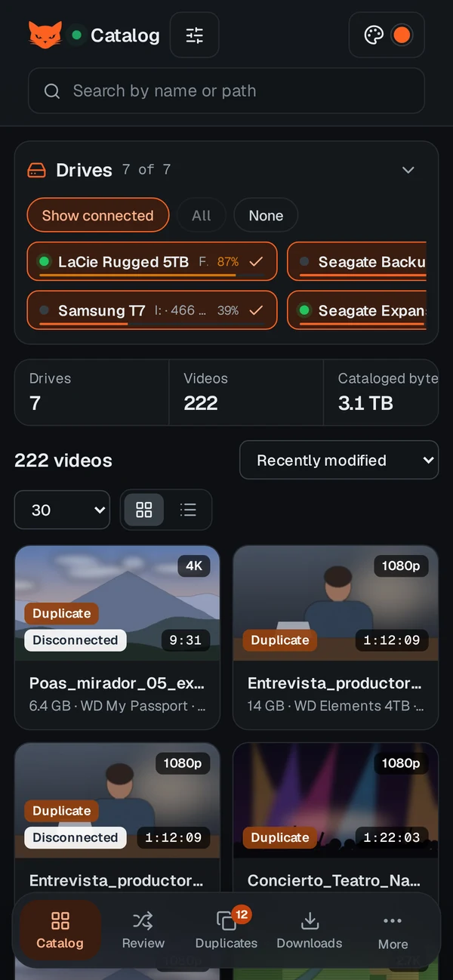Image resolution: width=453 pixels, height=980 pixels.
Task: Click the orange cat logo icon
Action: pyautogui.click(x=45, y=35)
